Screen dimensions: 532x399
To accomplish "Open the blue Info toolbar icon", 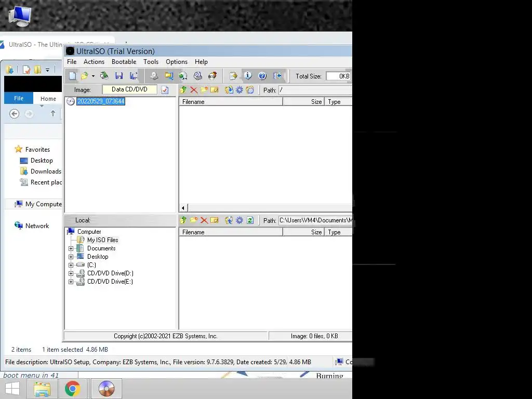I will (x=248, y=76).
